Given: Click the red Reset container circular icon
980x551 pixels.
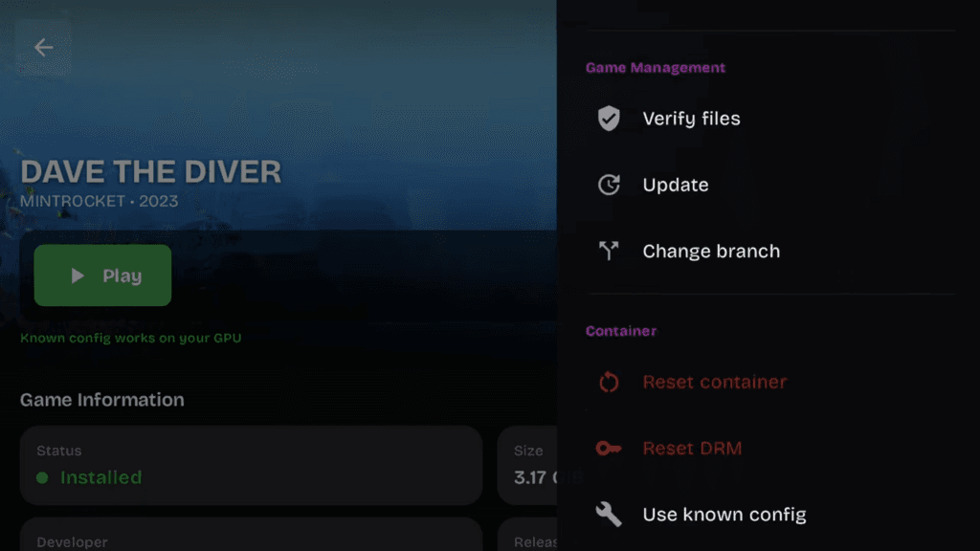Looking at the screenshot, I should point(609,382).
